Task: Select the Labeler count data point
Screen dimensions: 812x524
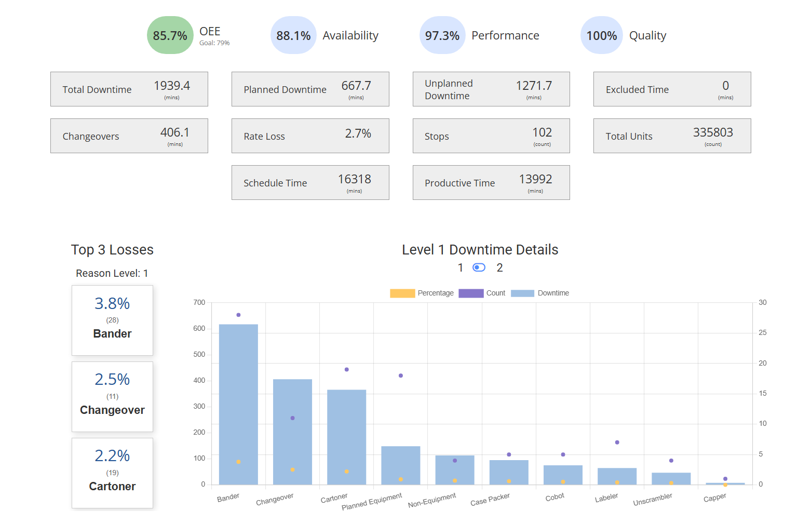Action: point(617,442)
